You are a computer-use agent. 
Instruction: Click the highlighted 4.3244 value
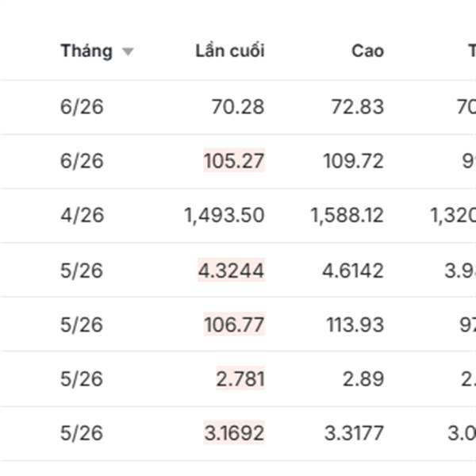click(231, 271)
